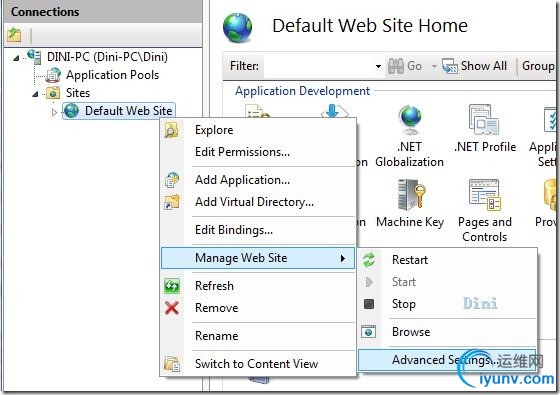Click the connections toolbar up-folder icon

point(14,35)
